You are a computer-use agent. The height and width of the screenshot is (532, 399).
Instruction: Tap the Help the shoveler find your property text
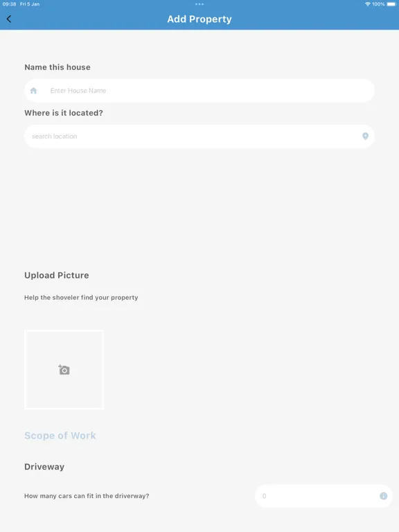click(81, 298)
